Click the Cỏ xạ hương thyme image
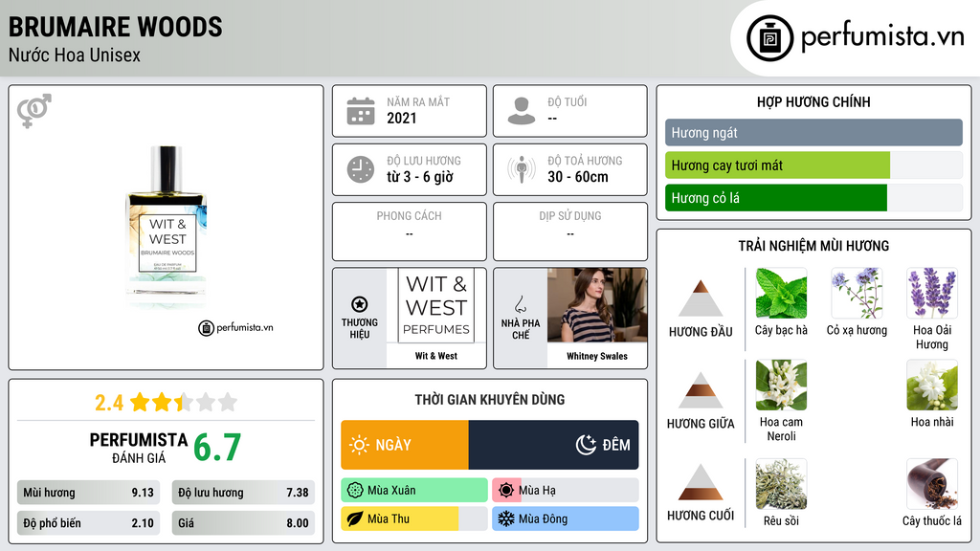 [857, 294]
